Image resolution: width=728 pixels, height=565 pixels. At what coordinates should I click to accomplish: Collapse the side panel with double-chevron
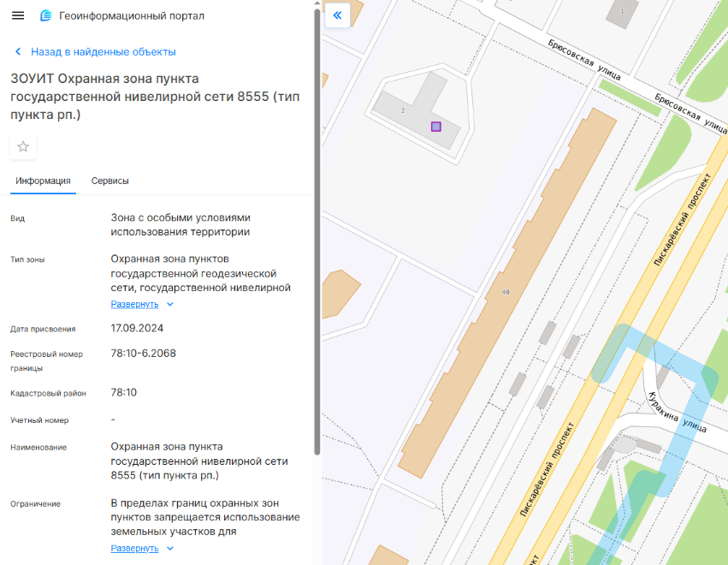point(337,15)
